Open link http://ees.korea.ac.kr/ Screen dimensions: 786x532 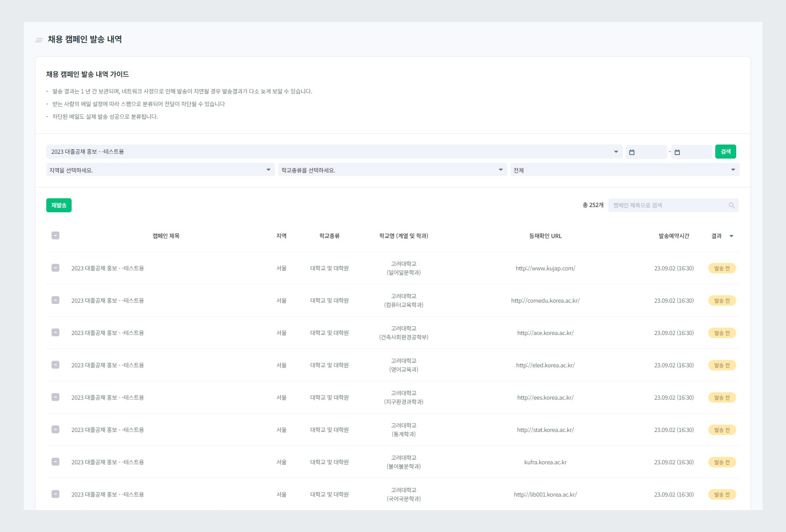tap(545, 397)
